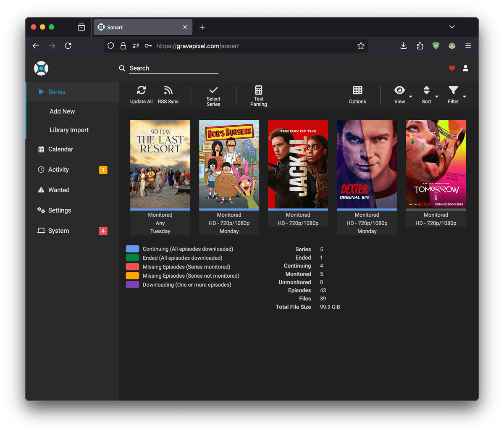Click the padlock site security icon
The height and width of the screenshot is (434, 504).
[x=123, y=46]
